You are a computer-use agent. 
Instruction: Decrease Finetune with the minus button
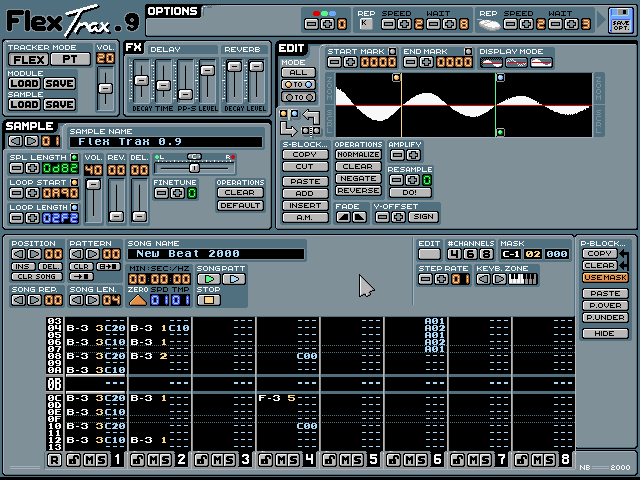(x=161, y=193)
